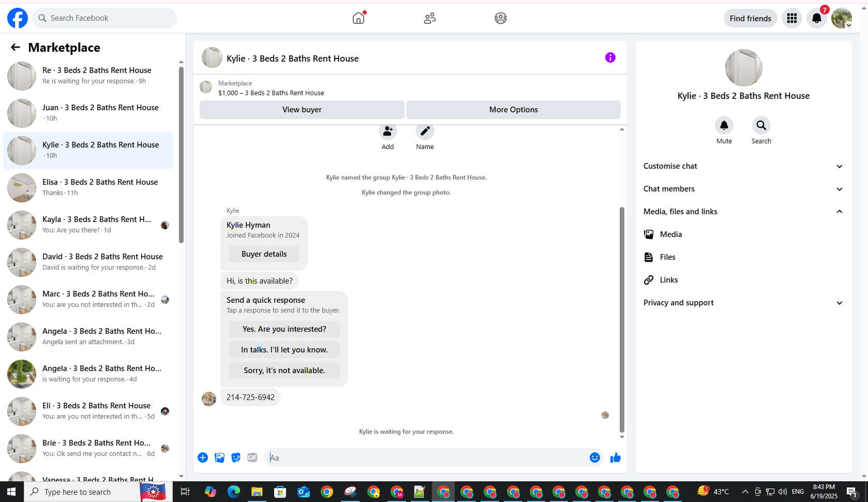The width and height of the screenshot is (868, 502).
Task: Open Marc conversation in Marketplace list
Action: click(88, 300)
